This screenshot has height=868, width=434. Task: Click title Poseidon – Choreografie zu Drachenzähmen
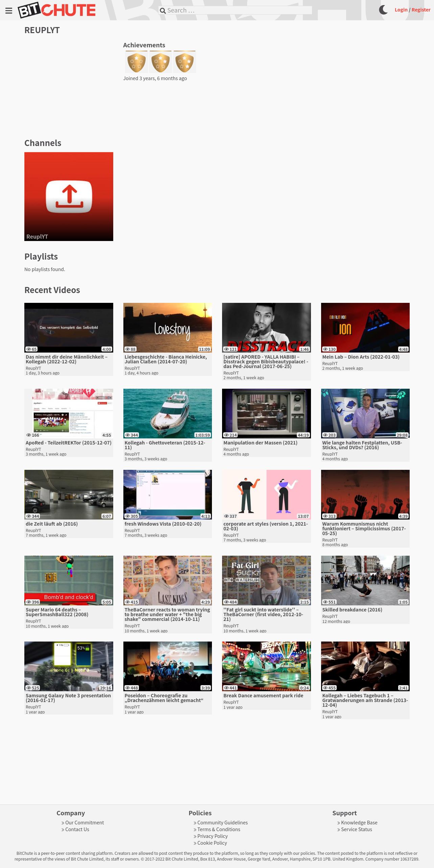164,698
